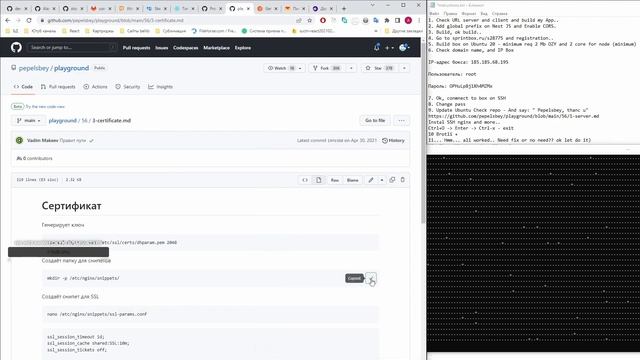This screenshot has height=360, width=640.
Task: Click the translate extension icon
Action: (376, 20)
